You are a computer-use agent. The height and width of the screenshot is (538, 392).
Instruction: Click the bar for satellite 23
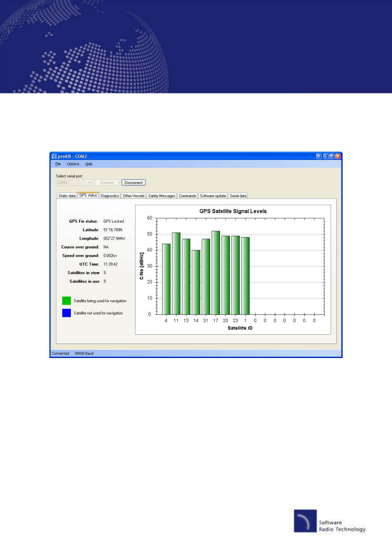click(236, 275)
